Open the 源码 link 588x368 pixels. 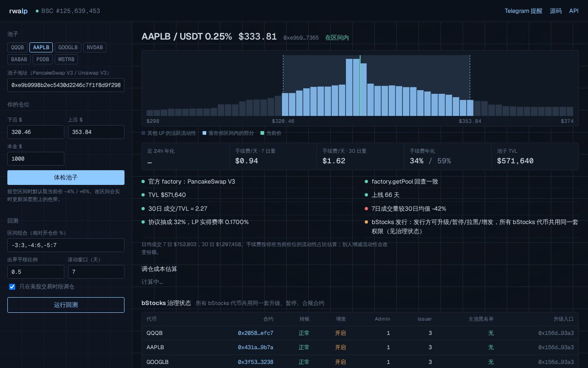point(556,11)
